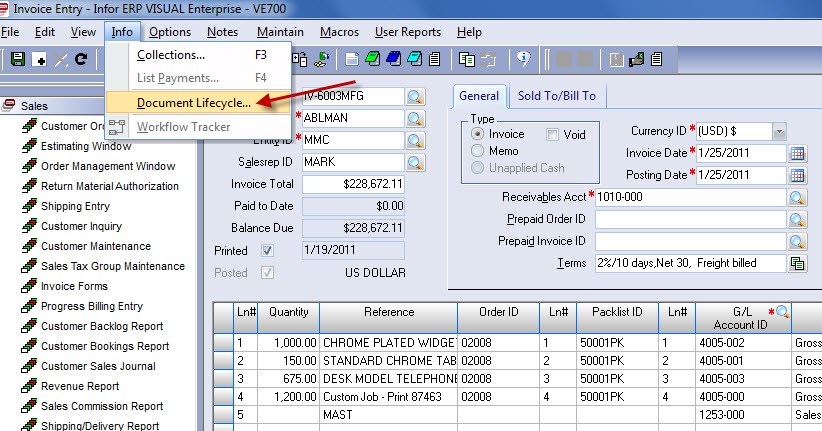The height and width of the screenshot is (431, 822).
Task: Open the Currency ID dropdown
Action: coord(779,131)
